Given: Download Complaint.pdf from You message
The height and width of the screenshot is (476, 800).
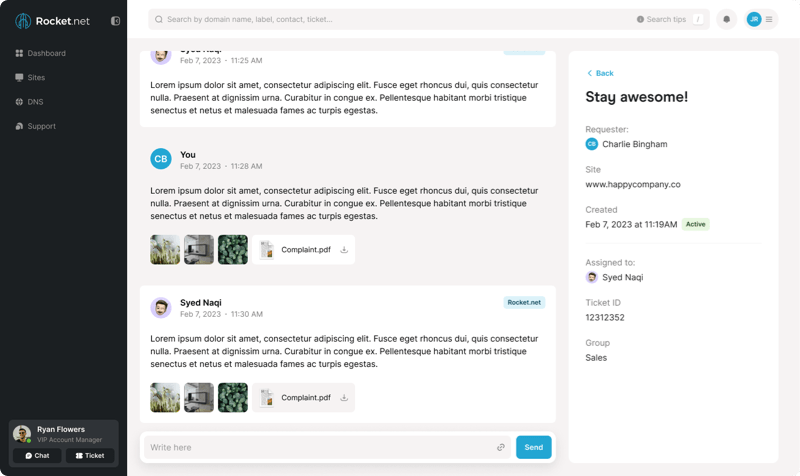Looking at the screenshot, I should click(344, 249).
